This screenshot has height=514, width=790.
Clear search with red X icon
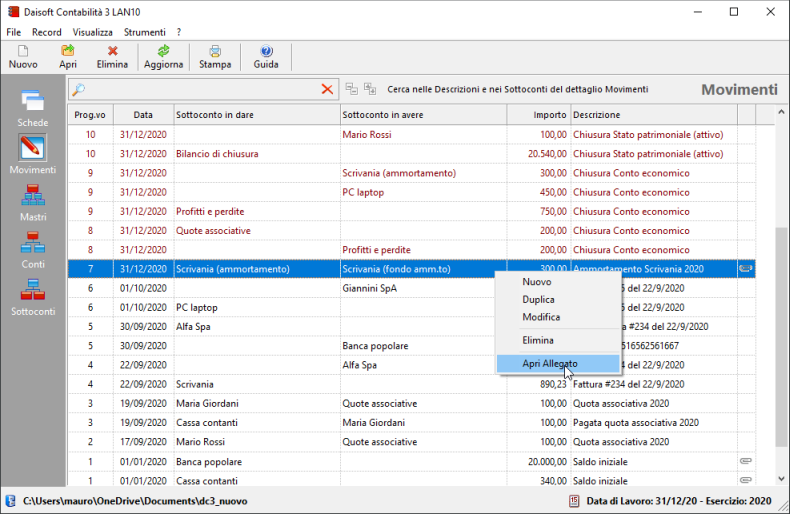[x=327, y=89]
